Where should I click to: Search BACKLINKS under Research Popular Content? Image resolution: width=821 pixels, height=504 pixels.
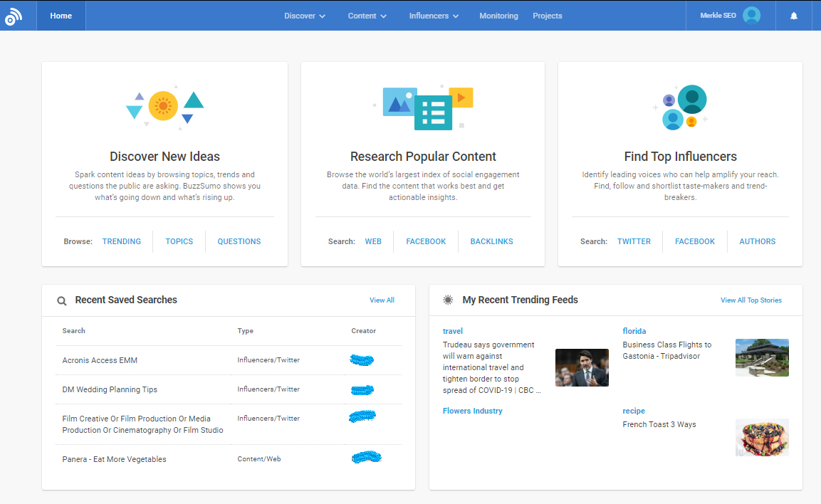click(x=491, y=241)
